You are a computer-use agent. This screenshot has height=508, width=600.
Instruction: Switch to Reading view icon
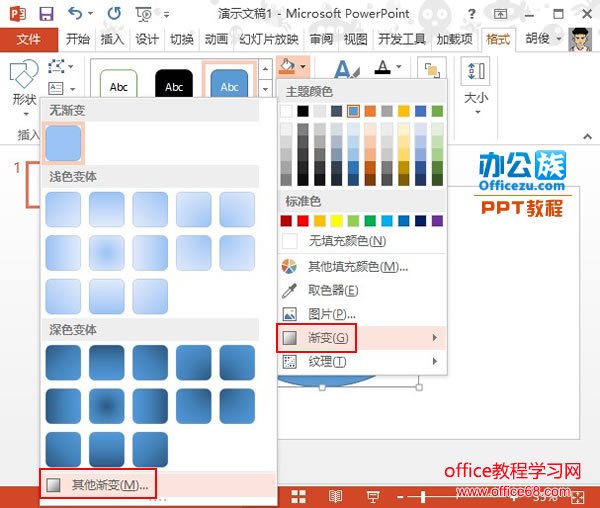click(335, 497)
